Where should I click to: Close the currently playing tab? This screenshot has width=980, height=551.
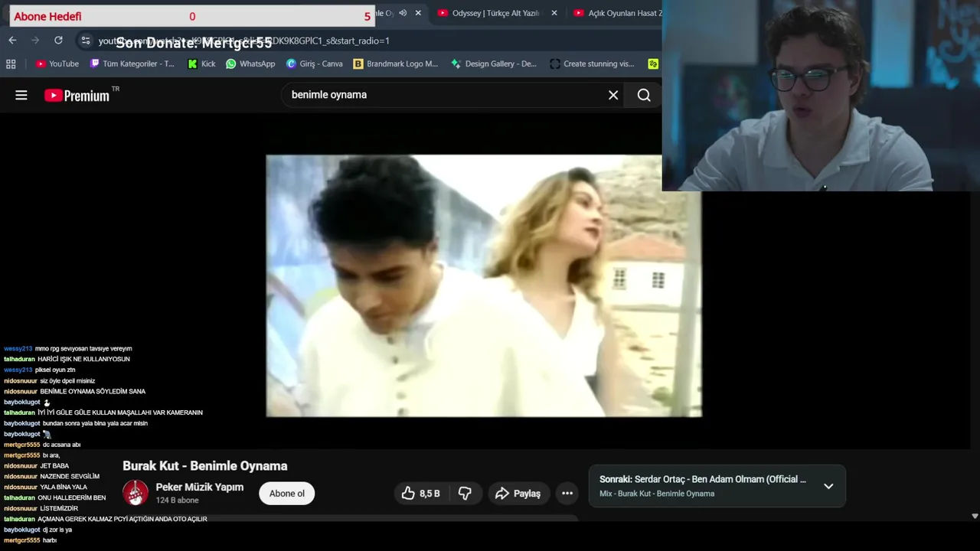point(418,13)
